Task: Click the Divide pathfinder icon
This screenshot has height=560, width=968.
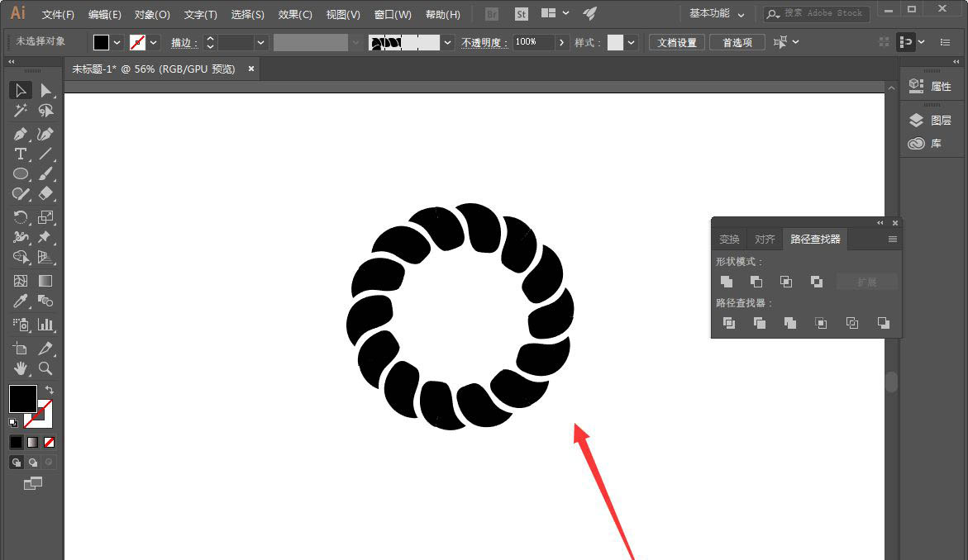Action: [728, 323]
